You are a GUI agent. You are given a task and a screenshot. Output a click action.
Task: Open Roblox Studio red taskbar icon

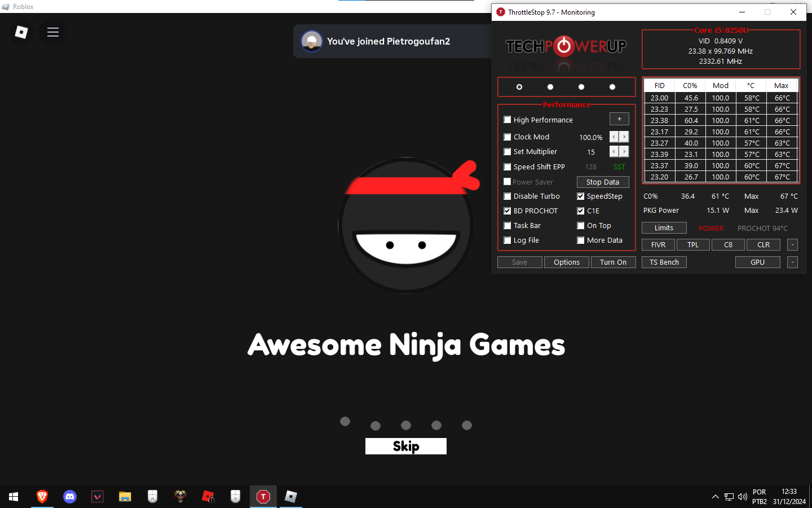[208, 497]
